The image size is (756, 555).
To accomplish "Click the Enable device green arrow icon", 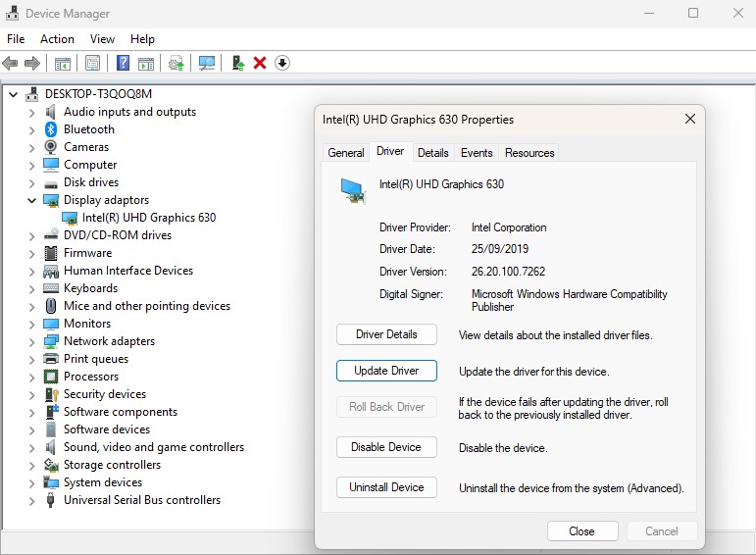I will (237, 63).
